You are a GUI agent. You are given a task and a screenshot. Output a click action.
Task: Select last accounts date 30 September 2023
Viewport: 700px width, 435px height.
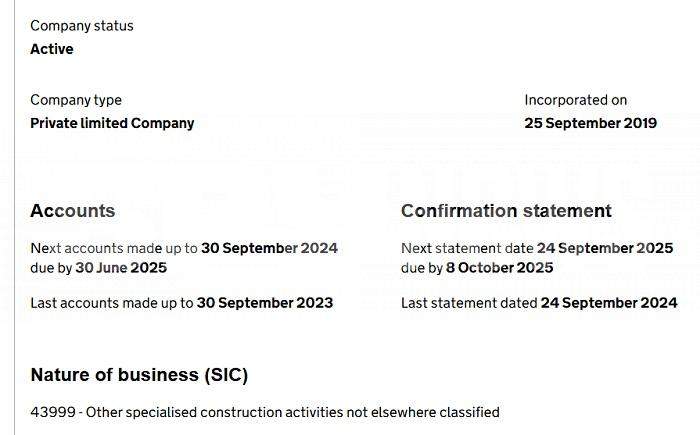[265, 303]
